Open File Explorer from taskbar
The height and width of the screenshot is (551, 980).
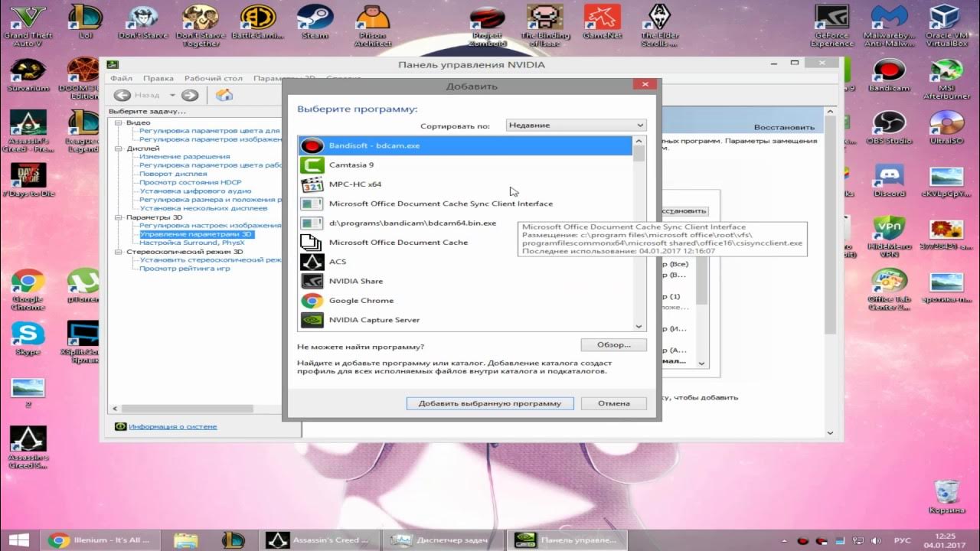[186, 540]
